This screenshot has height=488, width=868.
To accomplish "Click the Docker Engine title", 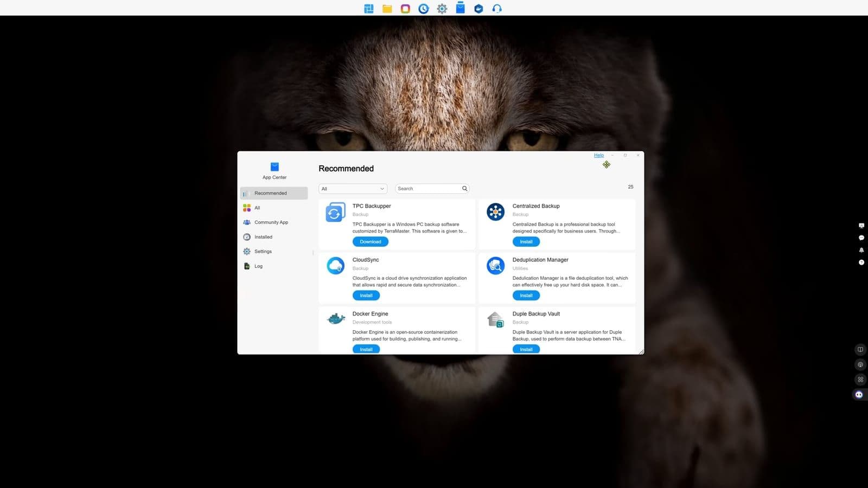I will (371, 314).
